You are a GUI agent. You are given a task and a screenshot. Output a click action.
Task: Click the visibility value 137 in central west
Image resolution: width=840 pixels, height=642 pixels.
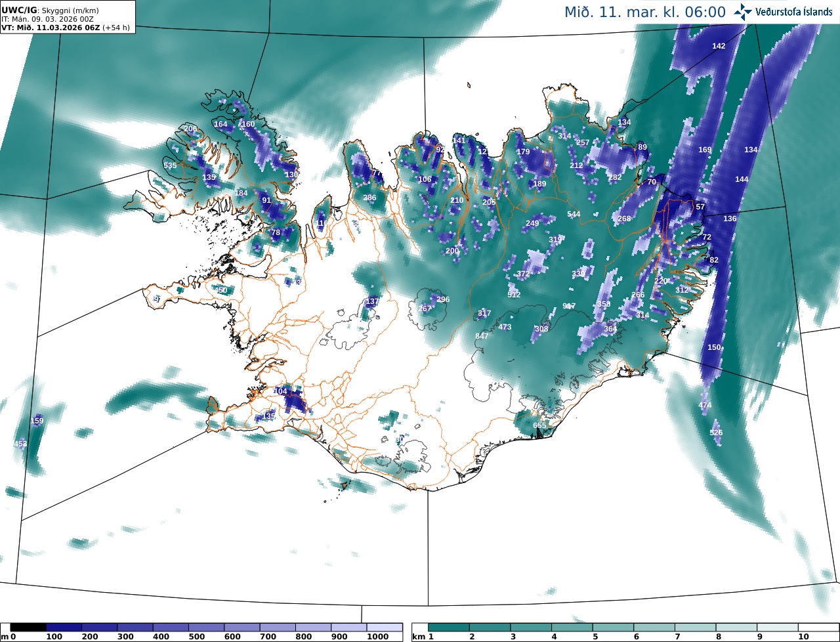372,301
